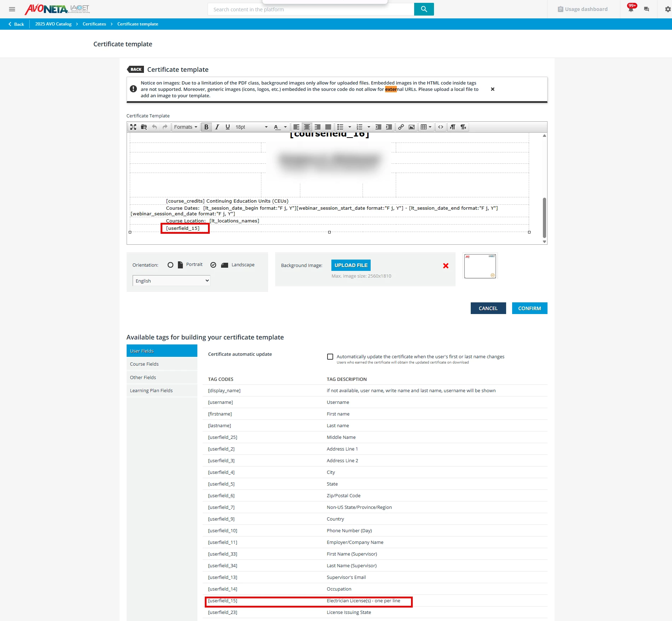
Task: Open the background image thumbnail preview
Action: [480, 266]
